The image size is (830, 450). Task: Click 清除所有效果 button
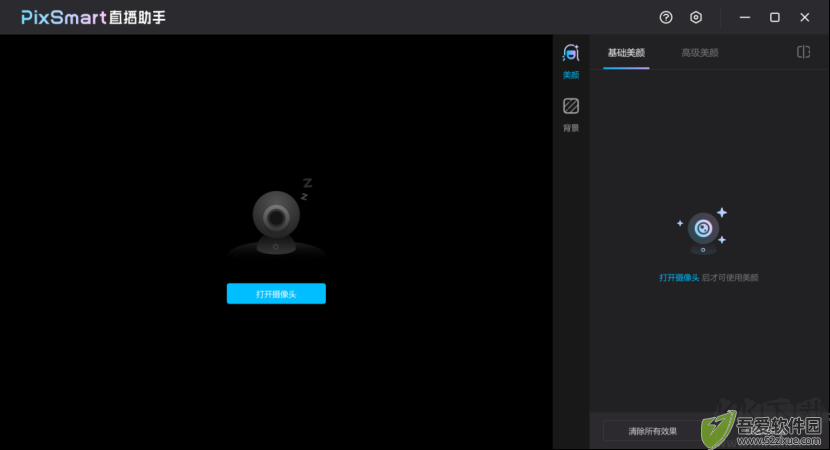click(x=652, y=431)
